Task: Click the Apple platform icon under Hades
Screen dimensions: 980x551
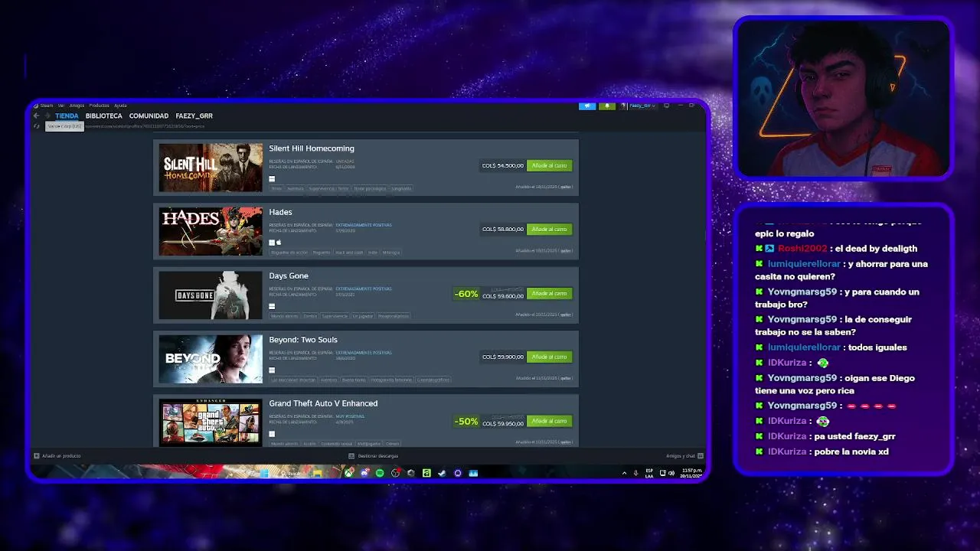Action: pos(279,243)
